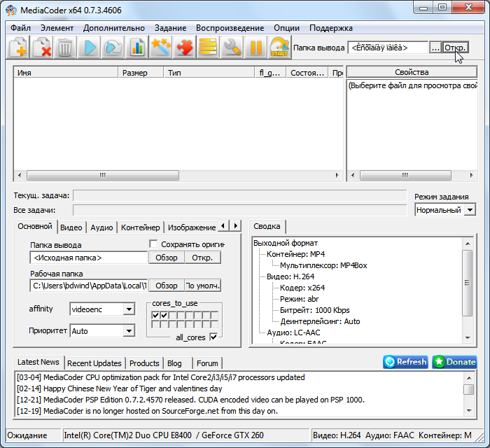Viewport: 490px width, 448px height.
Task: Click the orange Pause toolbar icon
Action: point(255,48)
